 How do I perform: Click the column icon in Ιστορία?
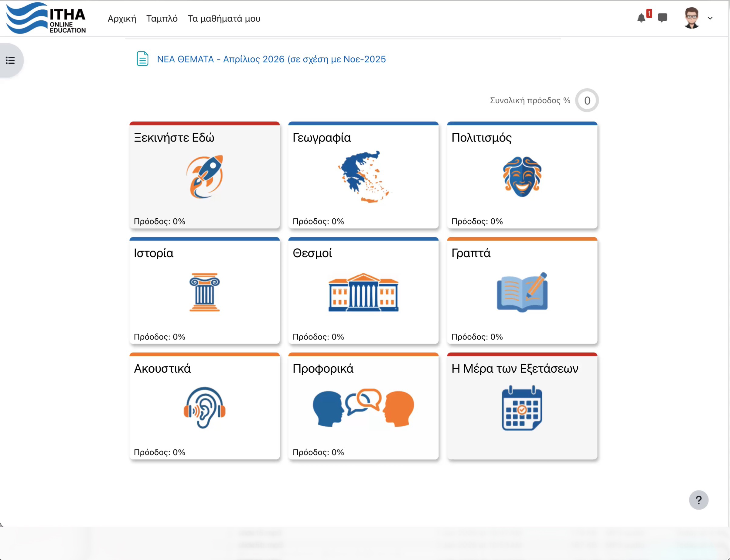coord(204,292)
